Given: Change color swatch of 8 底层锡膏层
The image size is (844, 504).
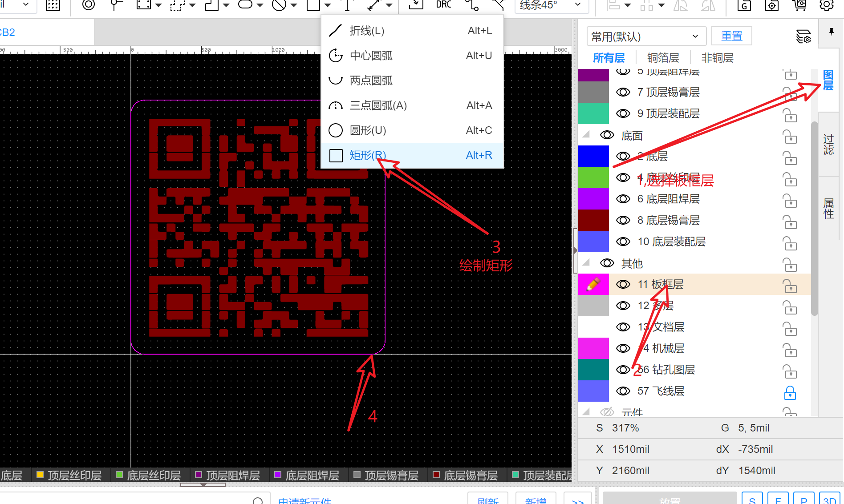Looking at the screenshot, I should pyautogui.click(x=593, y=220).
